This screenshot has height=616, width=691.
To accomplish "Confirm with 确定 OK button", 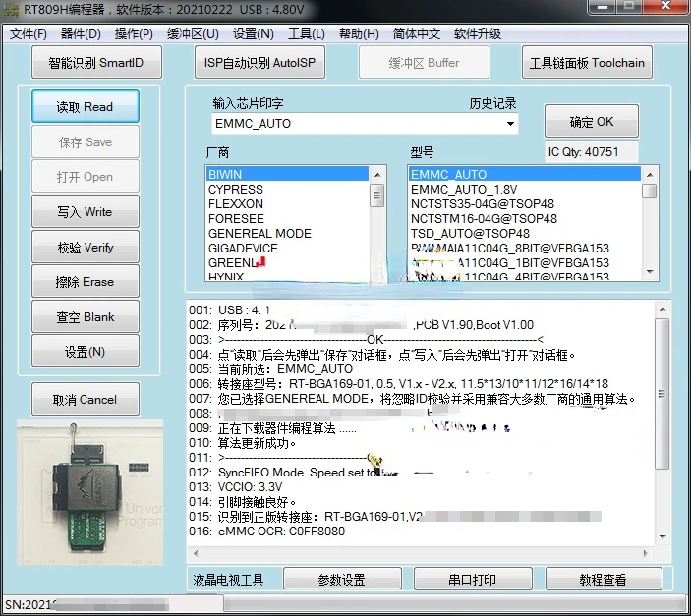I will coord(592,121).
